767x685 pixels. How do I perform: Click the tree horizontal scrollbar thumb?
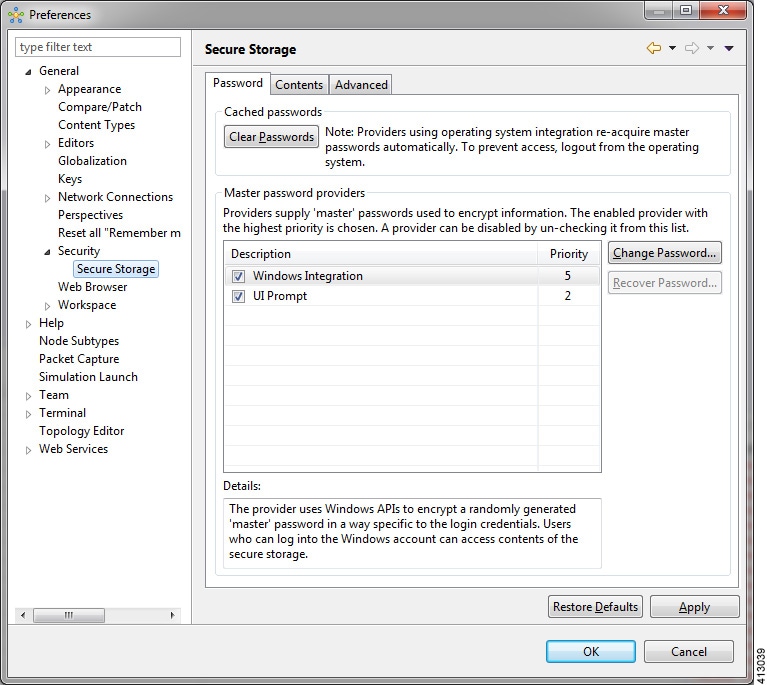[69, 615]
